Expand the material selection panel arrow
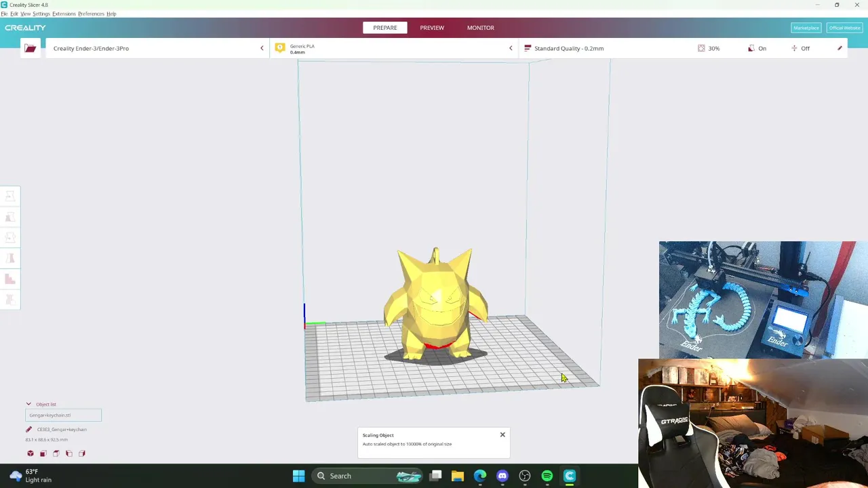Image resolution: width=868 pixels, height=488 pixels. 511,48
